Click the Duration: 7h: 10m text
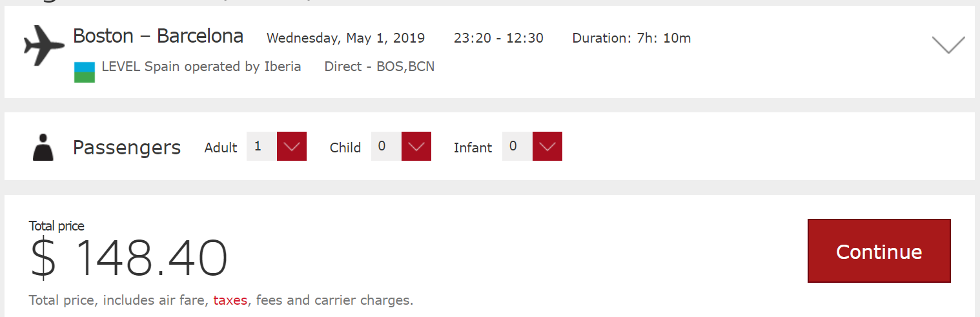Viewport: 980px width, 317px height. pyautogui.click(x=631, y=38)
